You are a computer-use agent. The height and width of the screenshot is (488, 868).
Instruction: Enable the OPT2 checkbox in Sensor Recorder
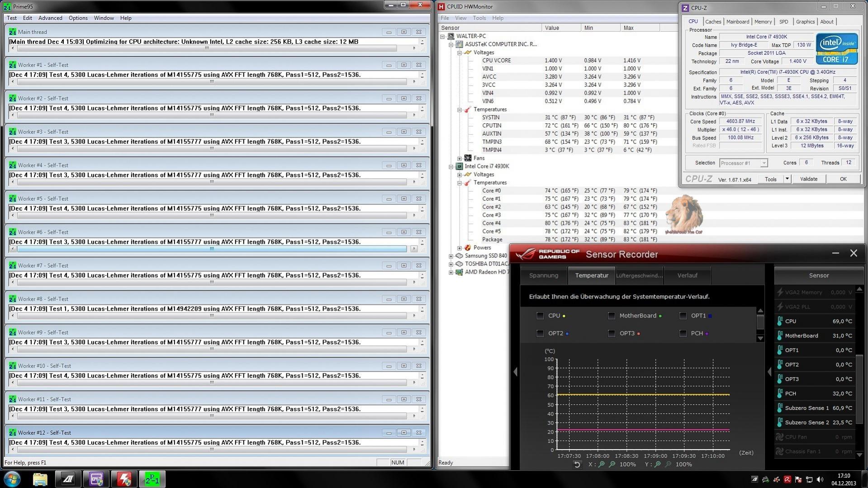tap(540, 333)
